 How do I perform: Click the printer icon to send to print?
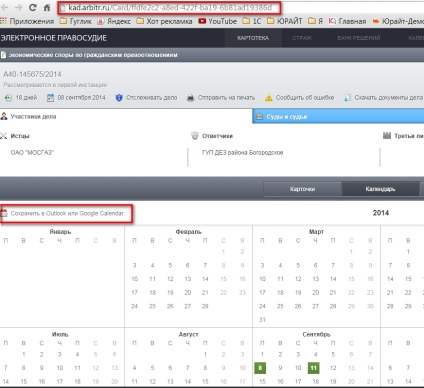(x=190, y=98)
